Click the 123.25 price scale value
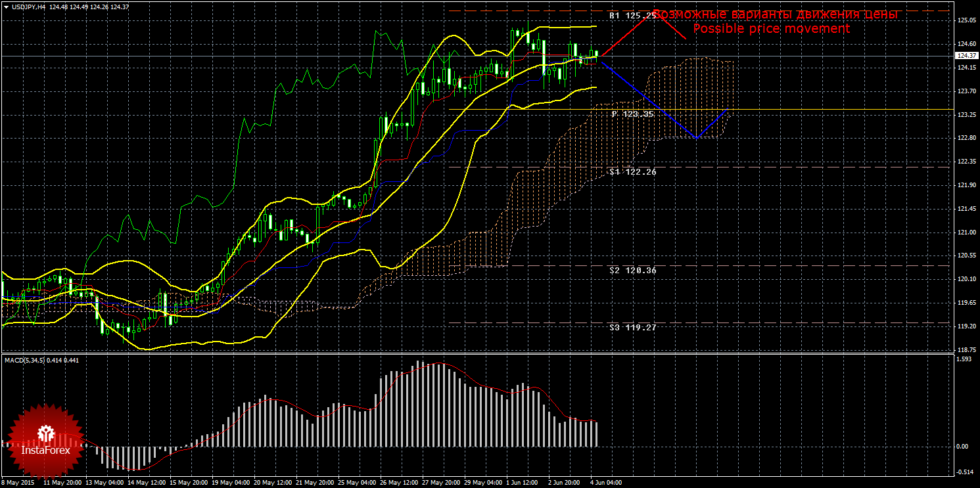Viewport: 980px width, 488px height. pyautogui.click(x=966, y=115)
